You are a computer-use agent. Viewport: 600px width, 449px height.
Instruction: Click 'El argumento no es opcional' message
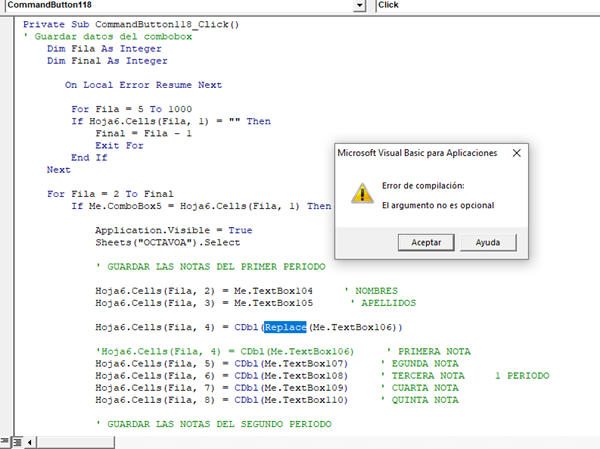coord(438,206)
